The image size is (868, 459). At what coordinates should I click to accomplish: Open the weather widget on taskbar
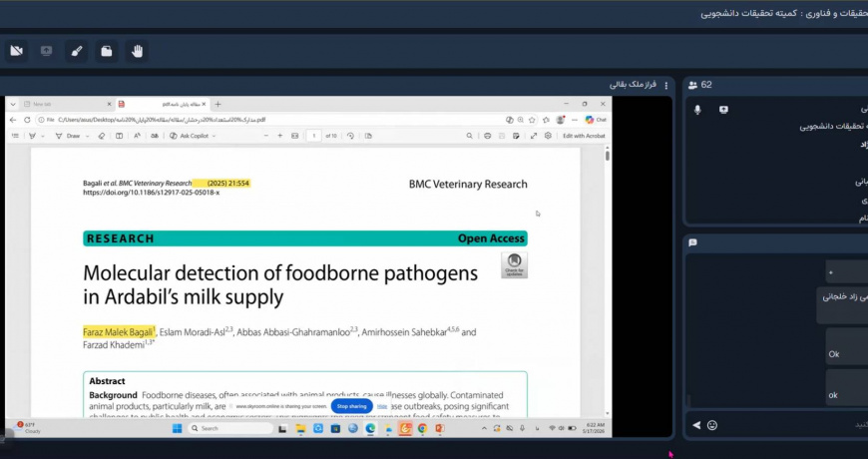(29, 428)
